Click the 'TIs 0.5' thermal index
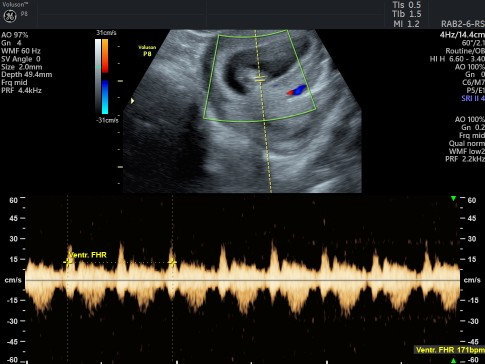This screenshot has height=364, width=485. point(407,5)
